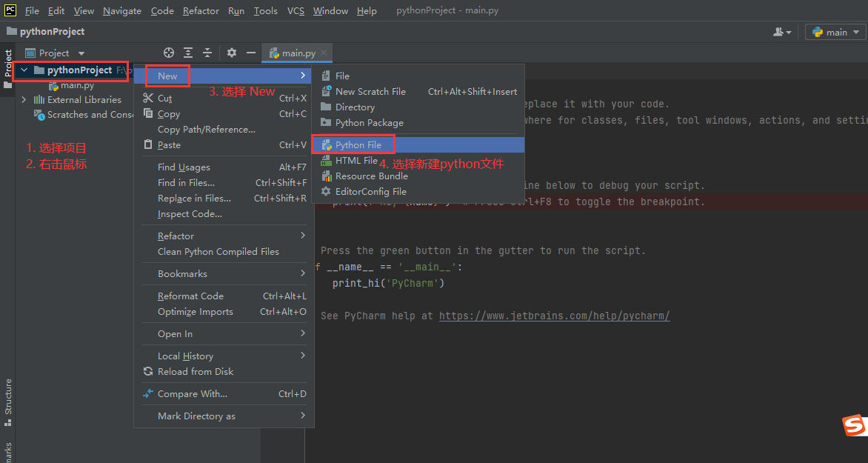Close the main.py editor tab
The width and height of the screenshot is (868, 463).
(324, 53)
